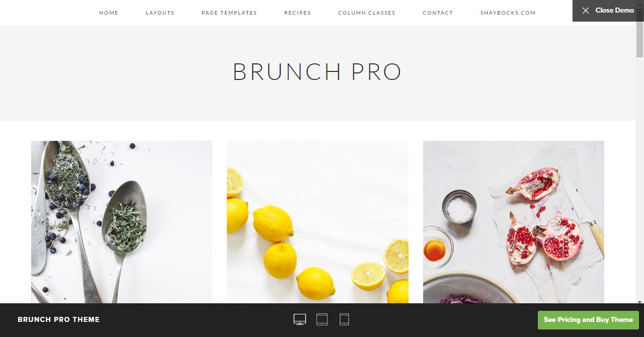Switch to mobile phone preview icon
Viewport: 644px width, 337px height.
(x=344, y=319)
